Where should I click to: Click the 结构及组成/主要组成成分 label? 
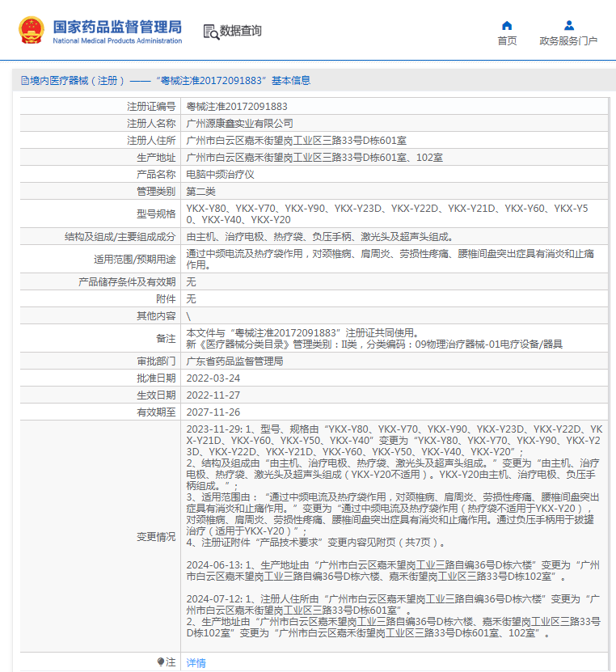coord(120,237)
